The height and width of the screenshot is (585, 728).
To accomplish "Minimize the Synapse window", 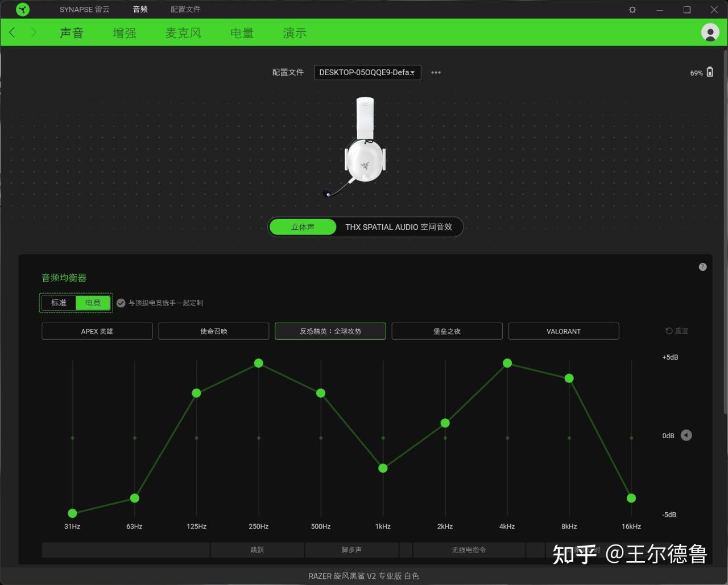I will click(660, 10).
